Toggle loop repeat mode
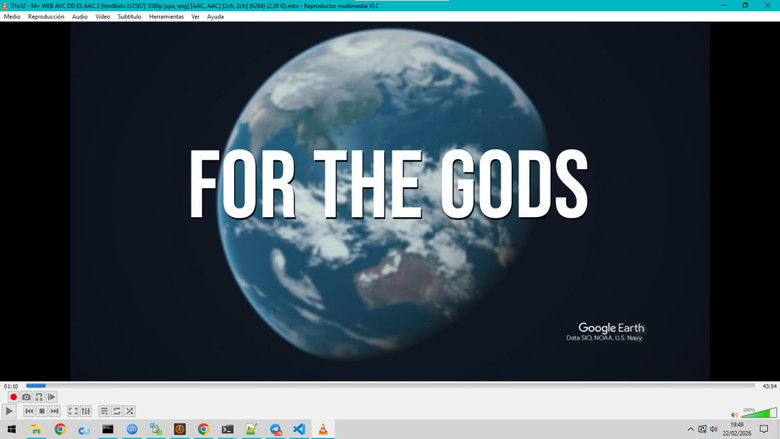Screen dimensions: 780x439 (117, 411)
